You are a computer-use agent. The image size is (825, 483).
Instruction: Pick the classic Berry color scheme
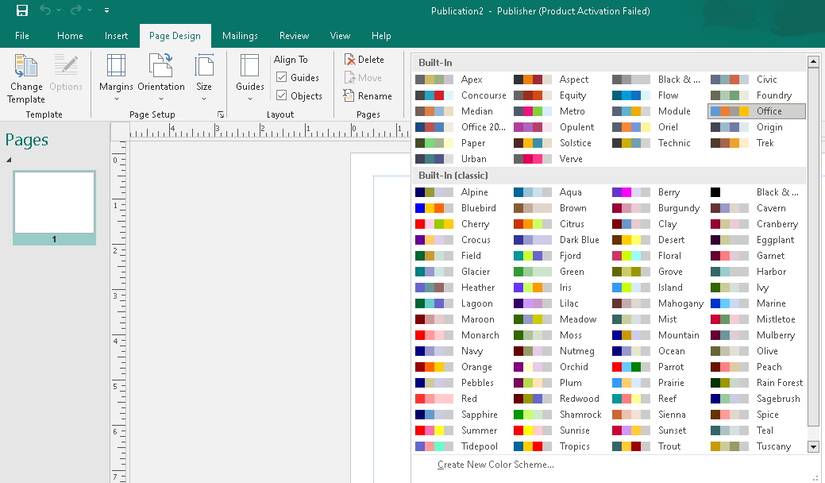click(x=656, y=192)
